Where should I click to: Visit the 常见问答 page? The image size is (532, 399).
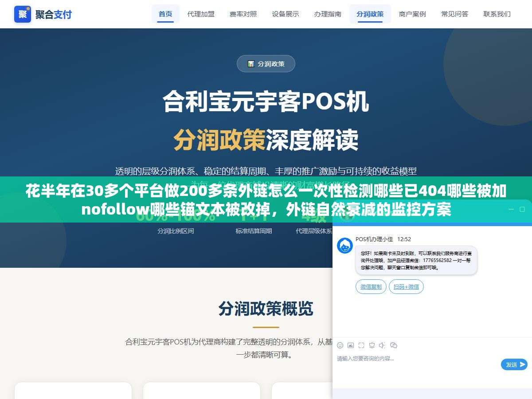455,14
